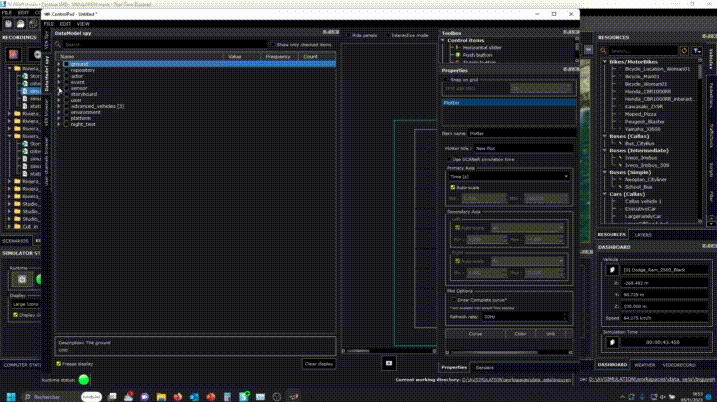
Task: Check the sensor item checkbox
Action: tap(66, 88)
